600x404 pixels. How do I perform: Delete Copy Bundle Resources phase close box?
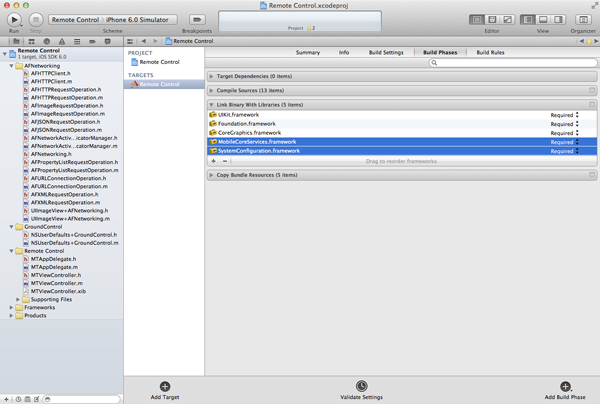592,175
